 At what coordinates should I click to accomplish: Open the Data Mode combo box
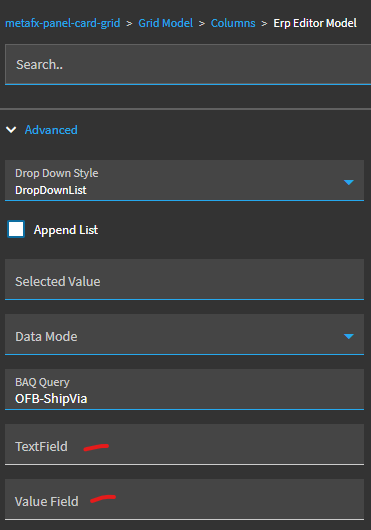click(x=184, y=334)
